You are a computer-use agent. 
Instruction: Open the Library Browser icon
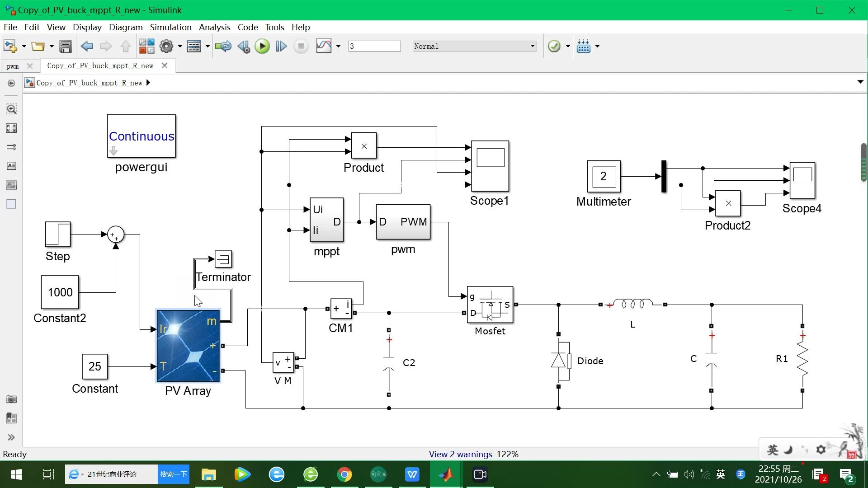tap(146, 46)
